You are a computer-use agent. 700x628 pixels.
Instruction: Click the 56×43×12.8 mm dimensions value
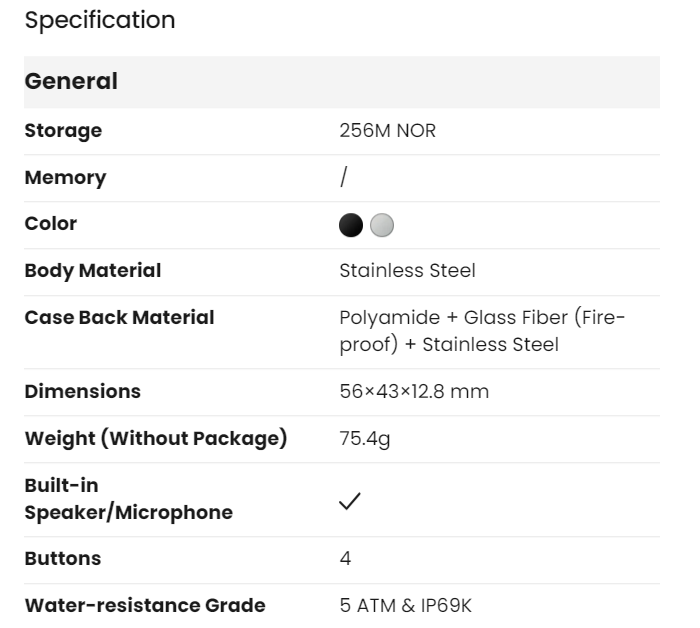(x=414, y=392)
